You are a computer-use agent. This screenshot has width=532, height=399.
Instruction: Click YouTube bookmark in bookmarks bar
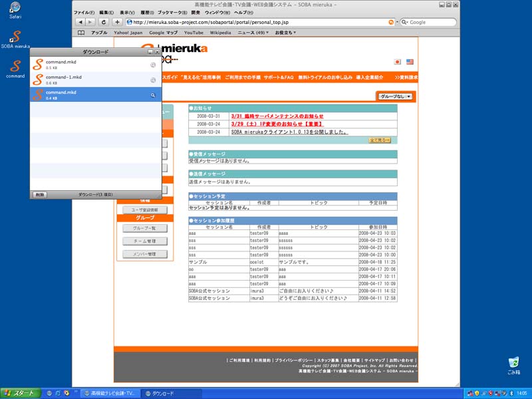(194, 33)
